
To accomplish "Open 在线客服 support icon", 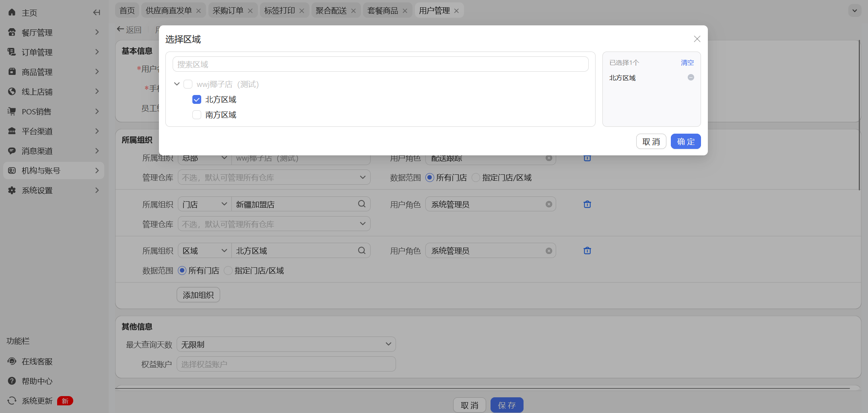I will (12, 361).
